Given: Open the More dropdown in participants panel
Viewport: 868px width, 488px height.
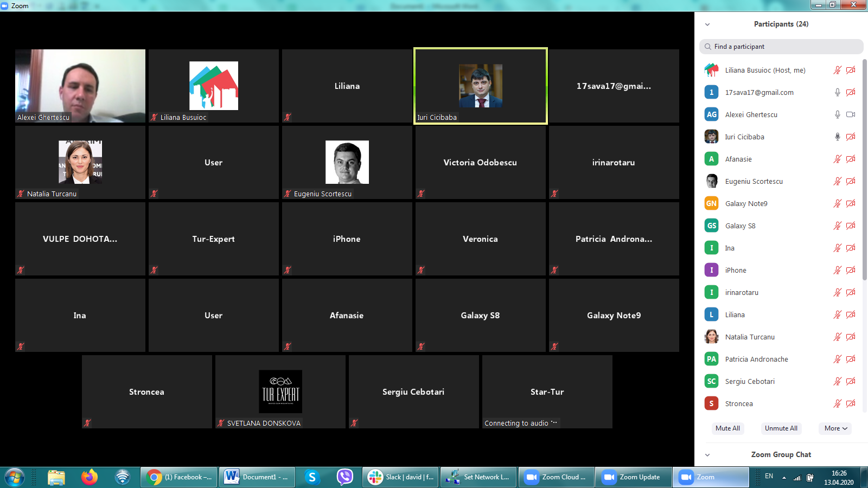Looking at the screenshot, I should click(x=835, y=428).
